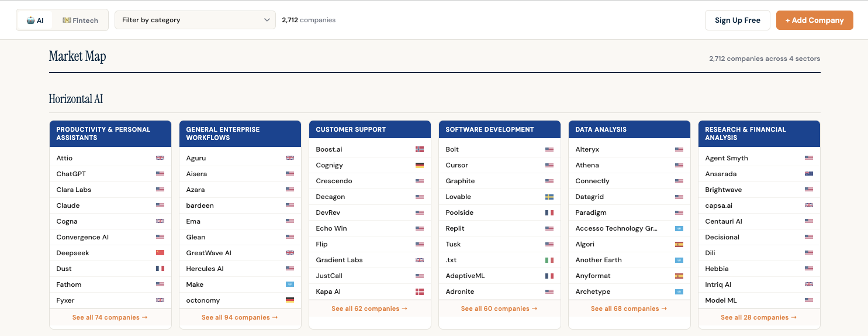Open the Cogna company entry
868x336 pixels.
(110, 221)
